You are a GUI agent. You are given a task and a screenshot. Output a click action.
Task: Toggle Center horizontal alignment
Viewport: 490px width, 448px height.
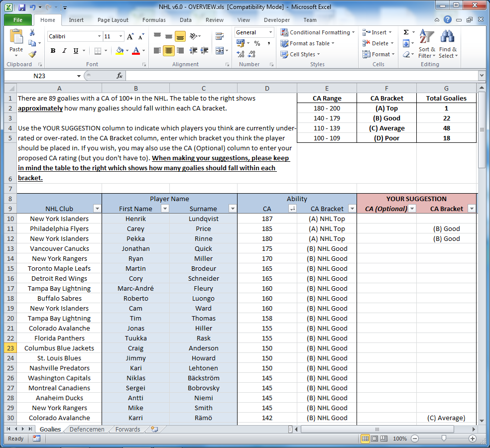pos(169,51)
